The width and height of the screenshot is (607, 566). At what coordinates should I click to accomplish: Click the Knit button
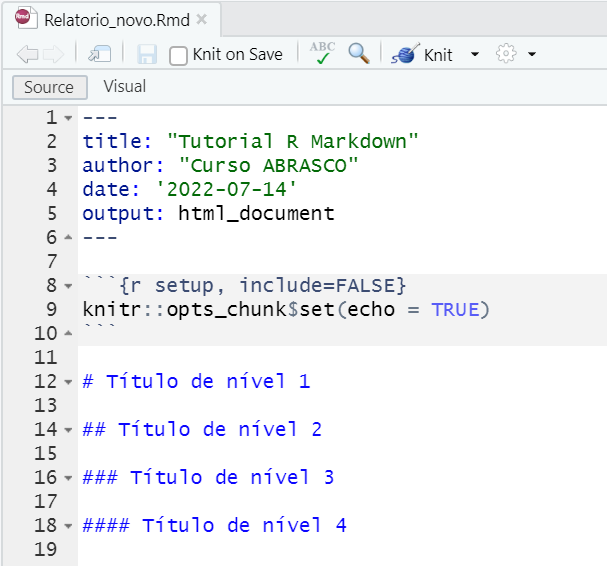[426, 54]
